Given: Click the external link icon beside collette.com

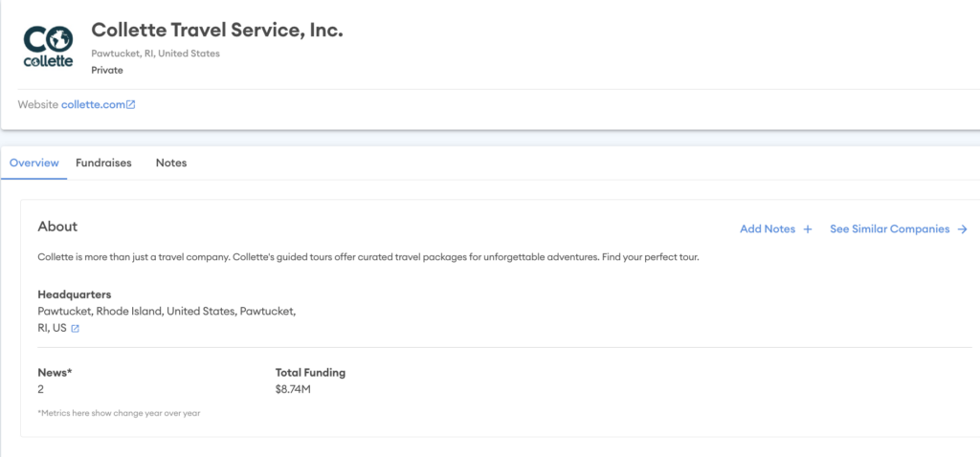Looking at the screenshot, I should [x=130, y=105].
